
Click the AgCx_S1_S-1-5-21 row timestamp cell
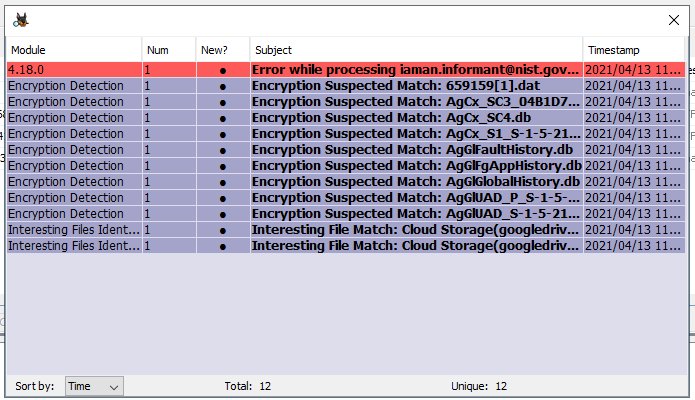(634, 133)
